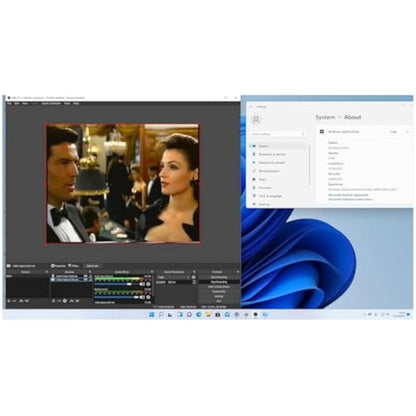Move the source down in Sources dock
This screenshot has width=416, height=416.
77,301
